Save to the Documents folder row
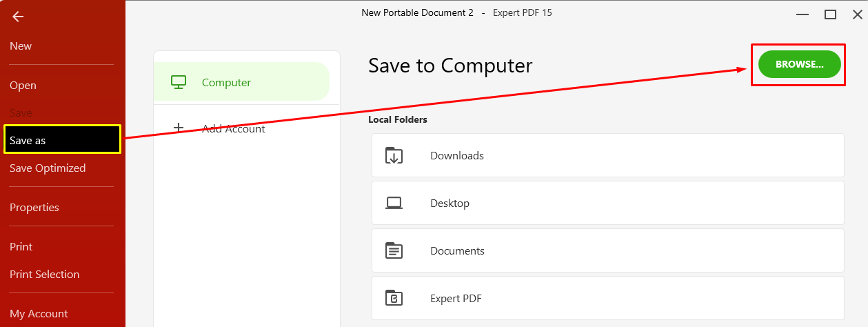The width and height of the screenshot is (868, 327). click(608, 250)
